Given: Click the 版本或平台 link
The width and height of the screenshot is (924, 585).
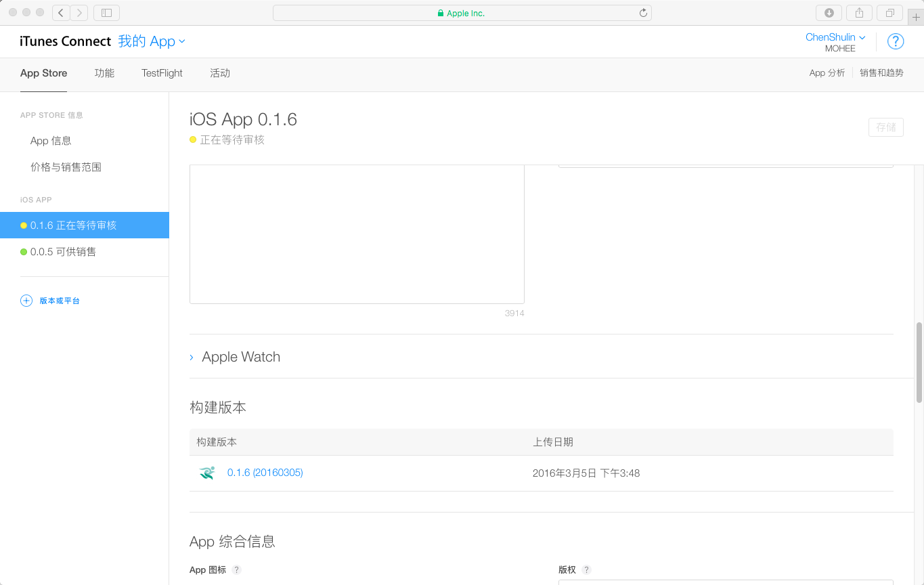Looking at the screenshot, I should tap(60, 301).
